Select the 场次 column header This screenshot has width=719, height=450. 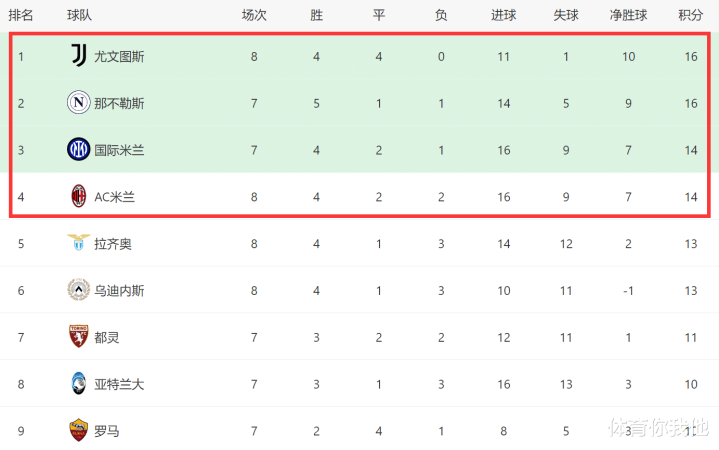[254, 15]
